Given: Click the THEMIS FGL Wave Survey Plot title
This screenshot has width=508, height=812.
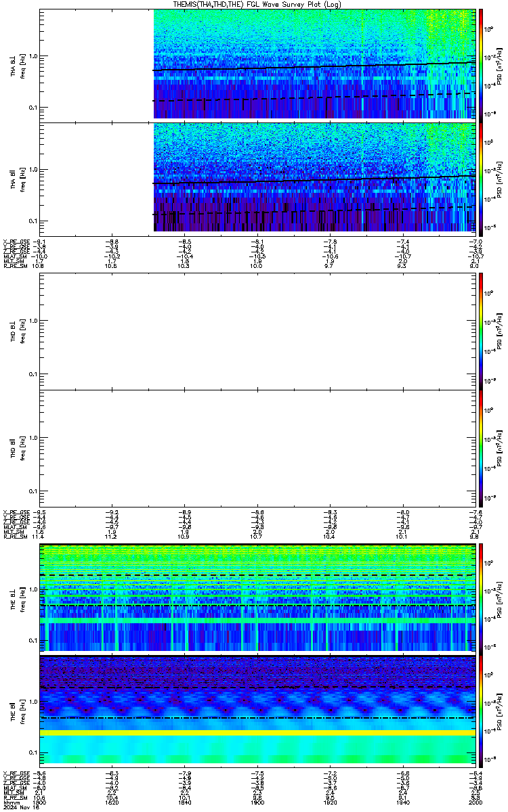Looking at the screenshot, I should (257, 4).
